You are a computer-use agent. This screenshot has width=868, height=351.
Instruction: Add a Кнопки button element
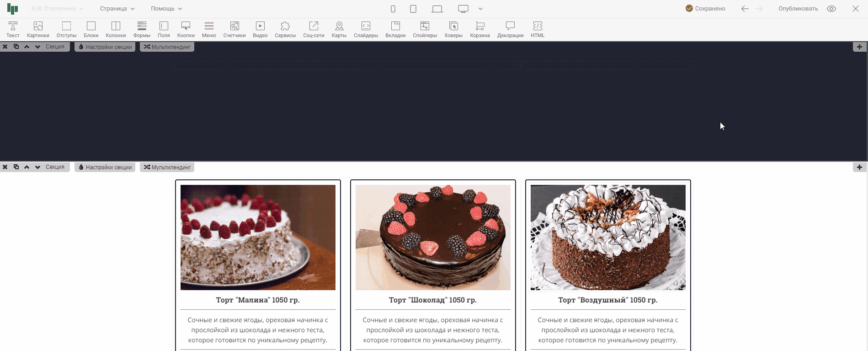[186, 29]
